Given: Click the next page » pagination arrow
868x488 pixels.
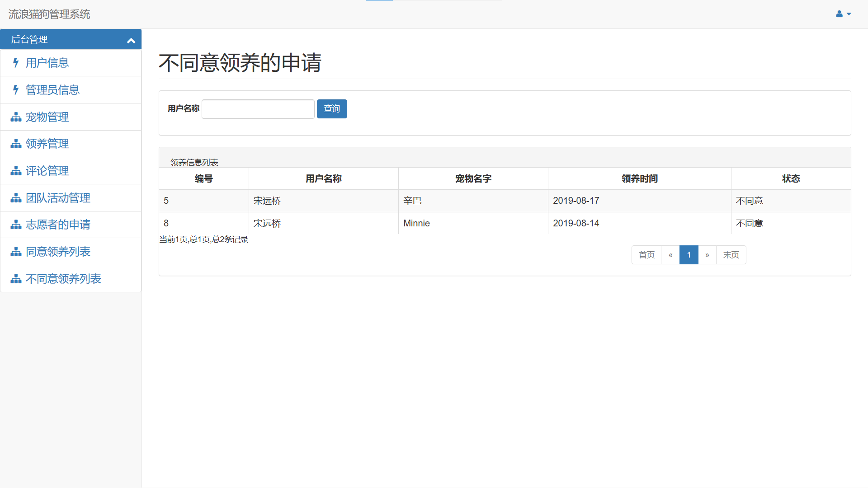Looking at the screenshot, I should (707, 255).
